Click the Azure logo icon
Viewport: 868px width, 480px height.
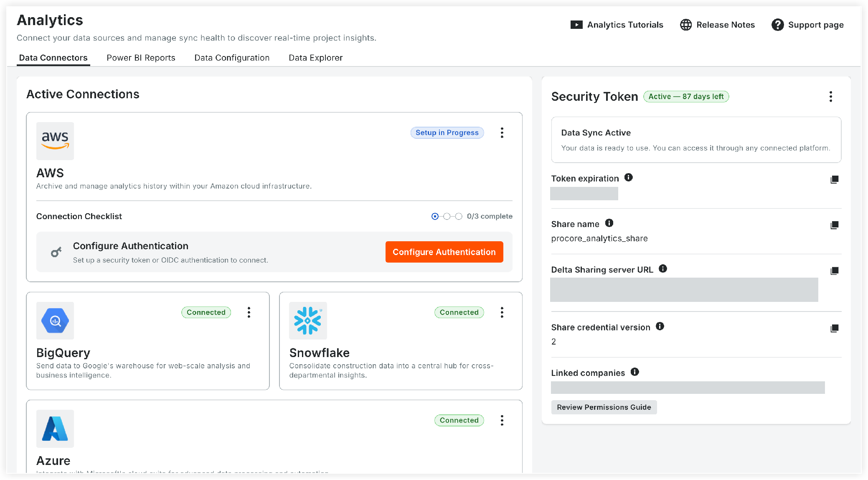pyautogui.click(x=55, y=429)
